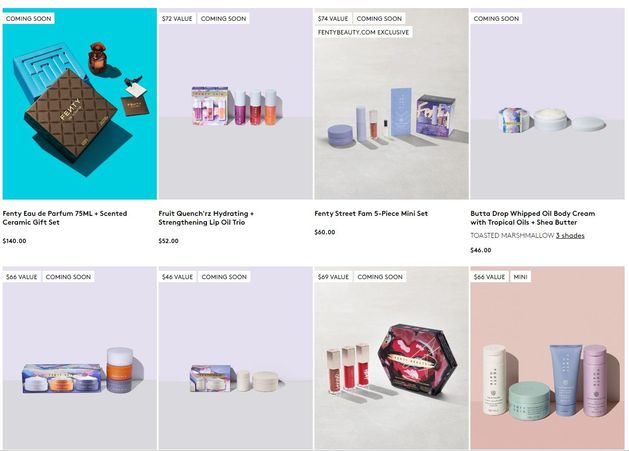Viewport: 629px width, 451px height.
Task: Open Fenty Street Fam 5-Piece Mini Set image
Action: click(x=392, y=104)
